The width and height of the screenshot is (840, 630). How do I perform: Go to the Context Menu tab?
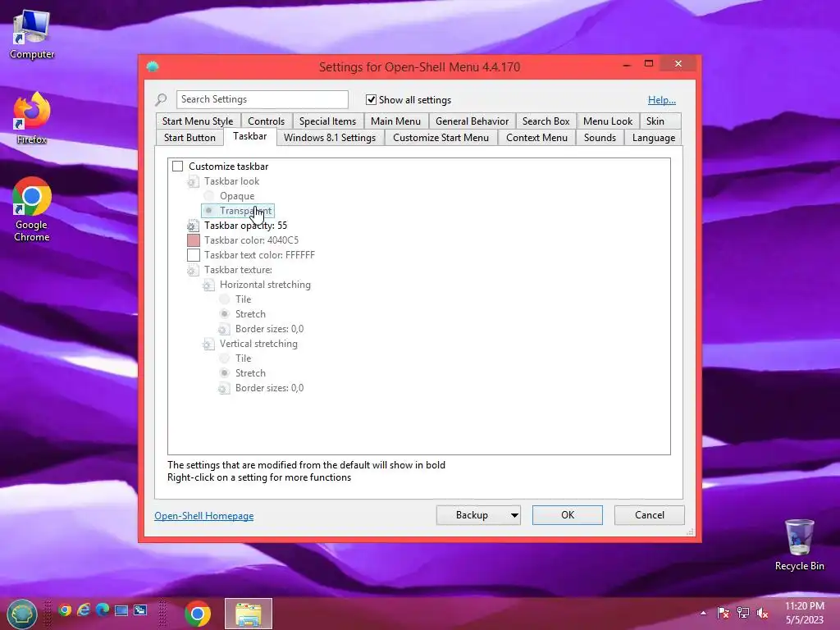tap(536, 138)
